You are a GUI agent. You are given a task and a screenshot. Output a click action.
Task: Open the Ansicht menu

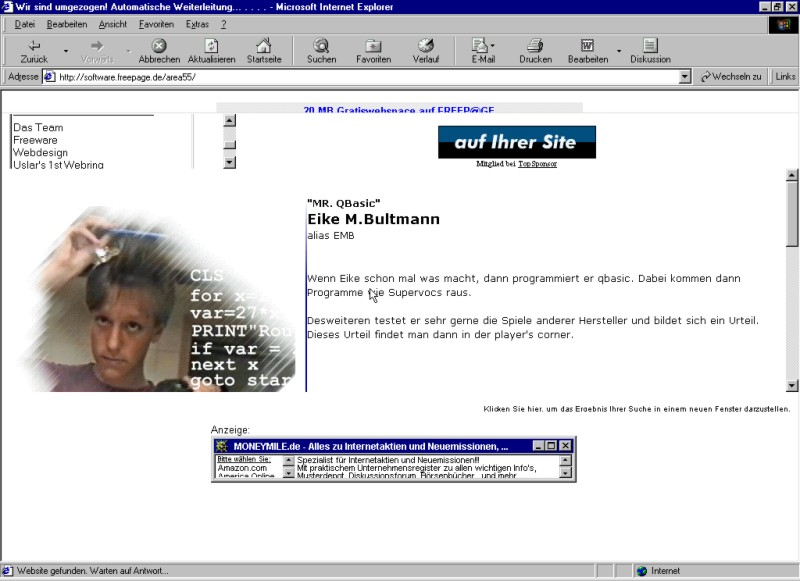click(x=113, y=24)
